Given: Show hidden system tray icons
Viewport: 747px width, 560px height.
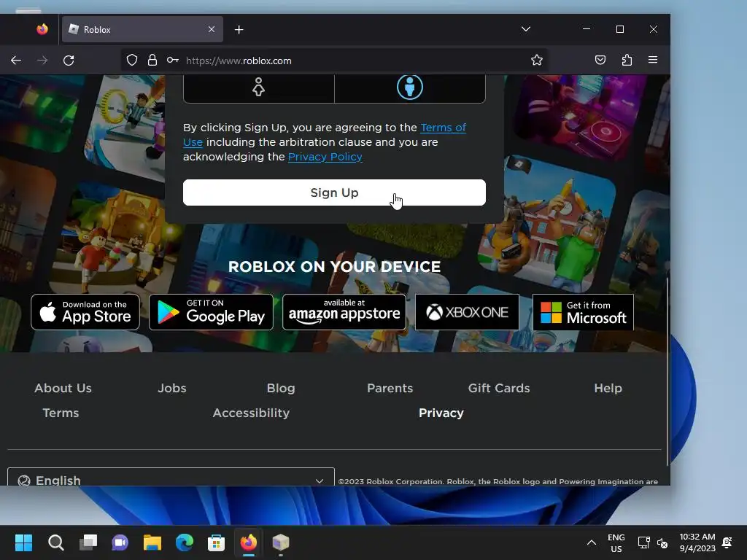Looking at the screenshot, I should (591, 542).
